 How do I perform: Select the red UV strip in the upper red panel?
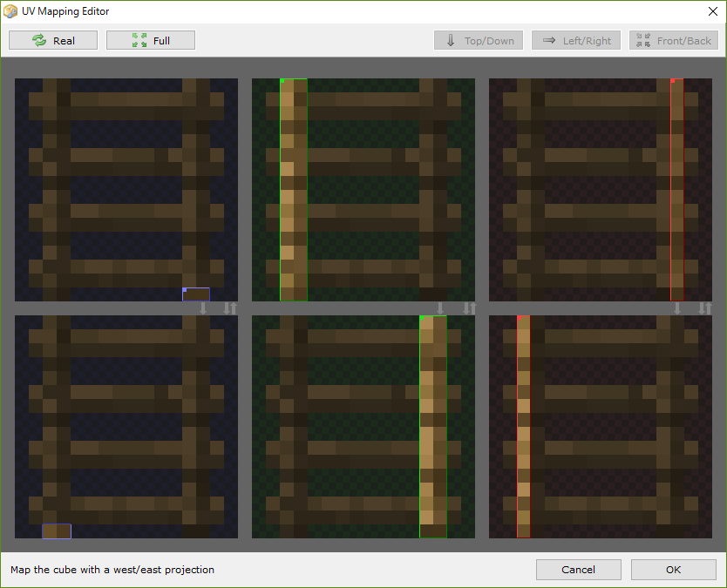pyautogui.click(x=677, y=190)
